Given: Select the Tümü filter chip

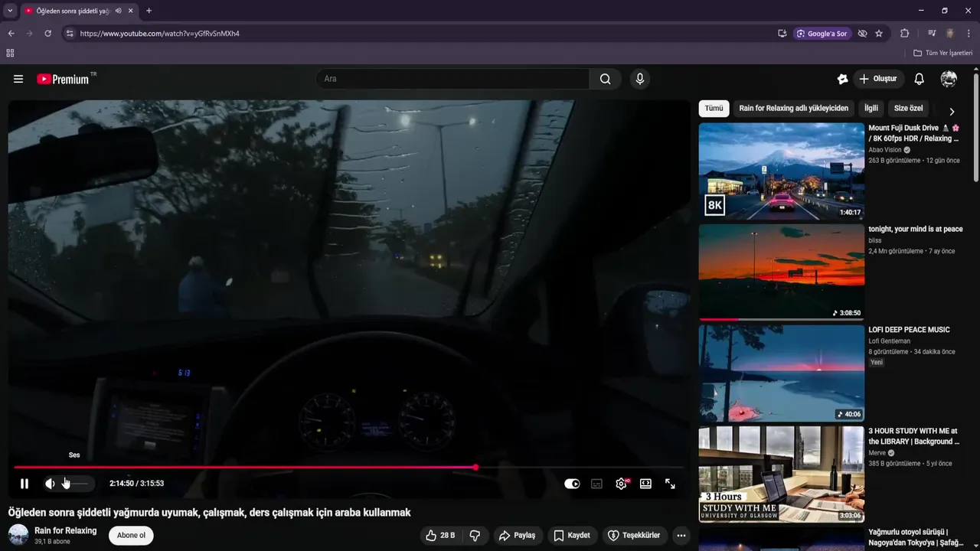Looking at the screenshot, I should pyautogui.click(x=714, y=109).
